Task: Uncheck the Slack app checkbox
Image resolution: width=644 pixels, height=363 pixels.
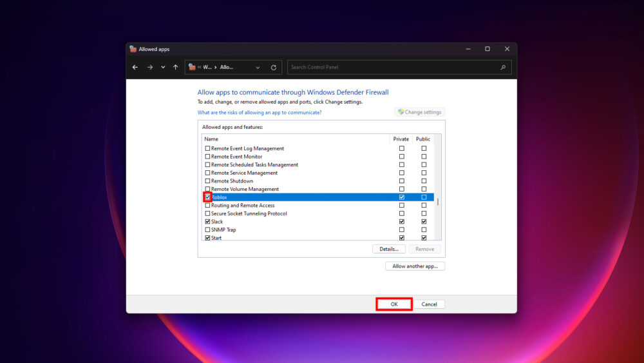Action: click(207, 222)
